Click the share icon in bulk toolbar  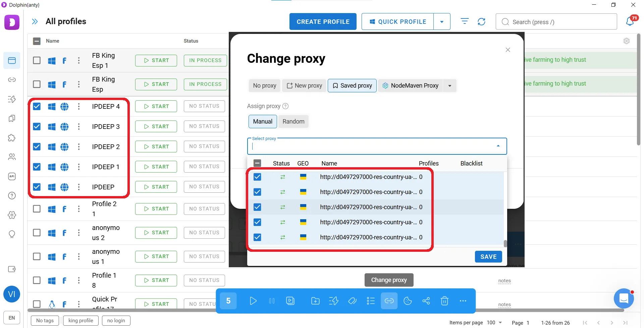pos(426,301)
